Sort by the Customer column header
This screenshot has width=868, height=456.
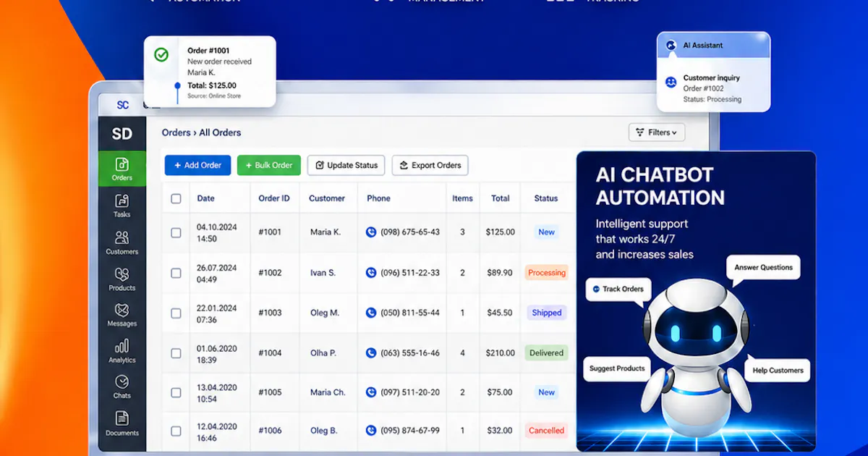point(327,198)
